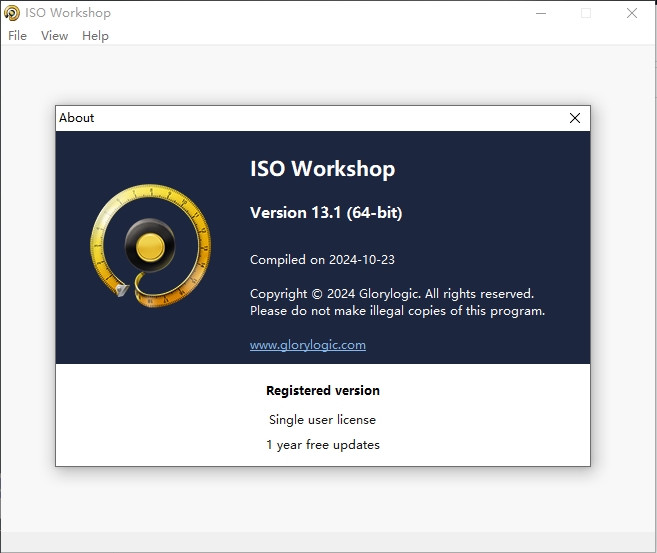Close the ISO Workshop main window
The height and width of the screenshot is (553, 657).
632,13
